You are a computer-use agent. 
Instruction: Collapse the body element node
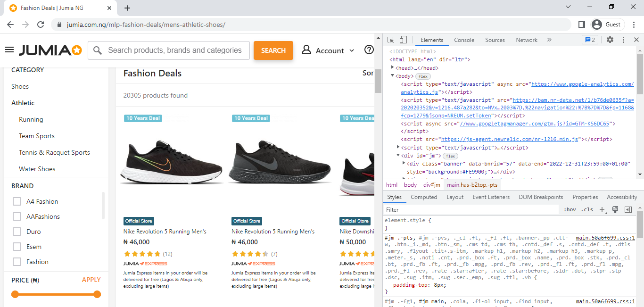pos(392,76)
